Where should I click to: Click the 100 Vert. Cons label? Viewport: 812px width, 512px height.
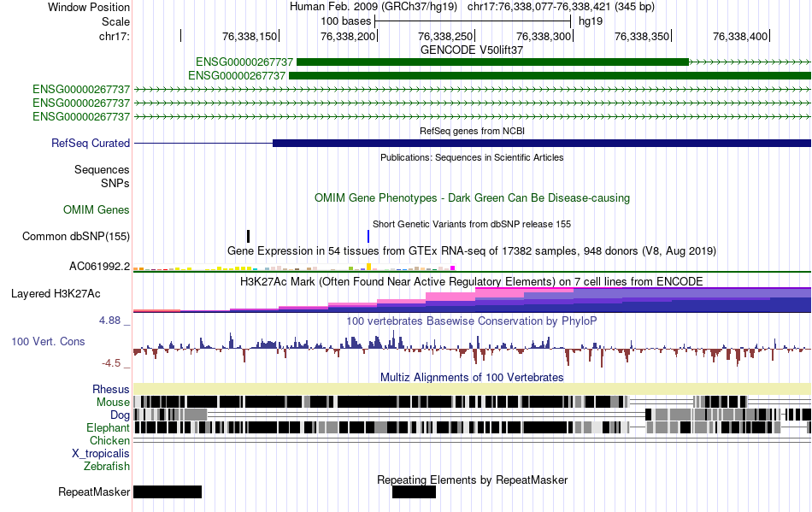pyautogui.click(x=48, y=342)
